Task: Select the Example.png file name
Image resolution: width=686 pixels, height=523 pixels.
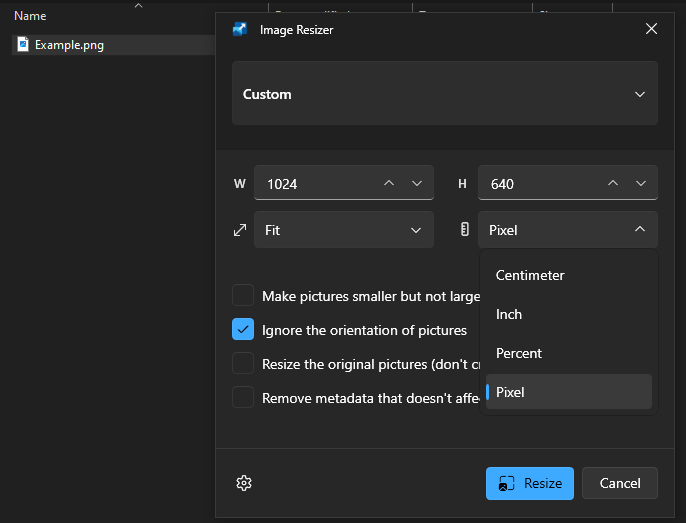Action: [x=69, y=45]
